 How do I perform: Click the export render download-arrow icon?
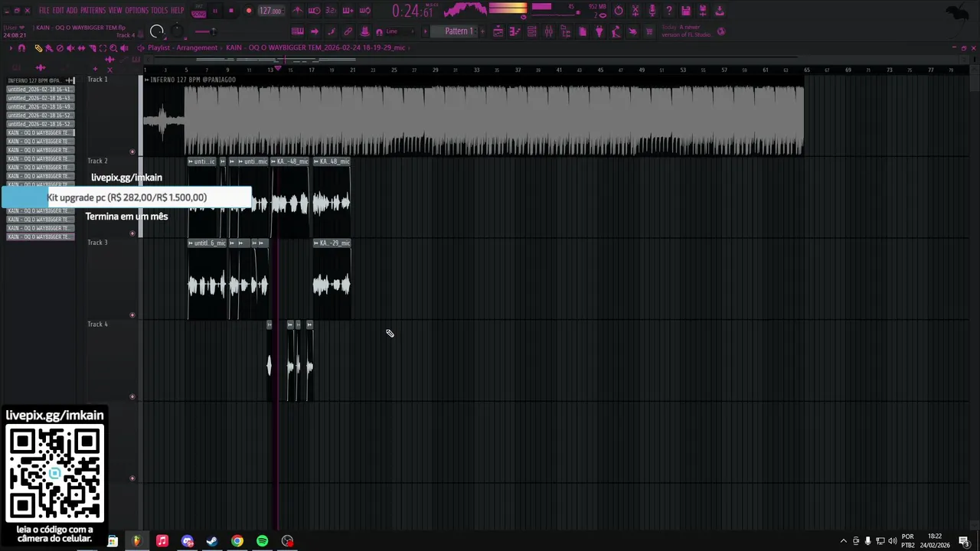pos(720,11)
